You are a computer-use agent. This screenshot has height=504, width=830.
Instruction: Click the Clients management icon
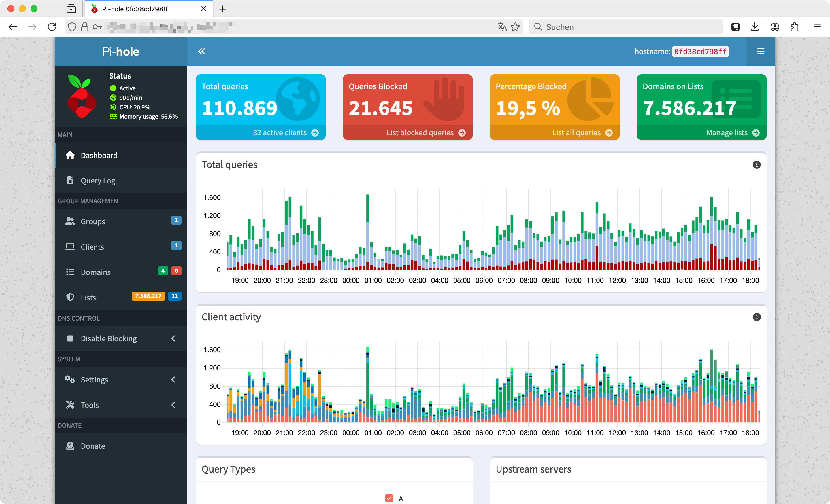coord(70,246)
